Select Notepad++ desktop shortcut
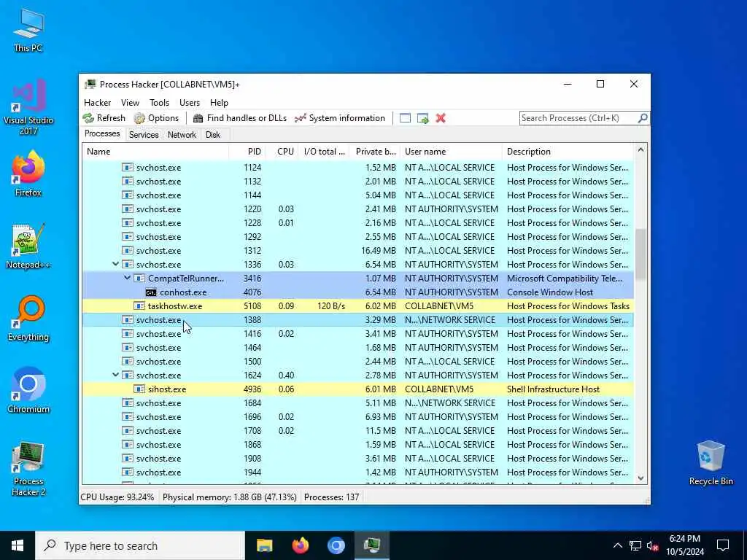The image size is (747, 560). tap(28, 246)
